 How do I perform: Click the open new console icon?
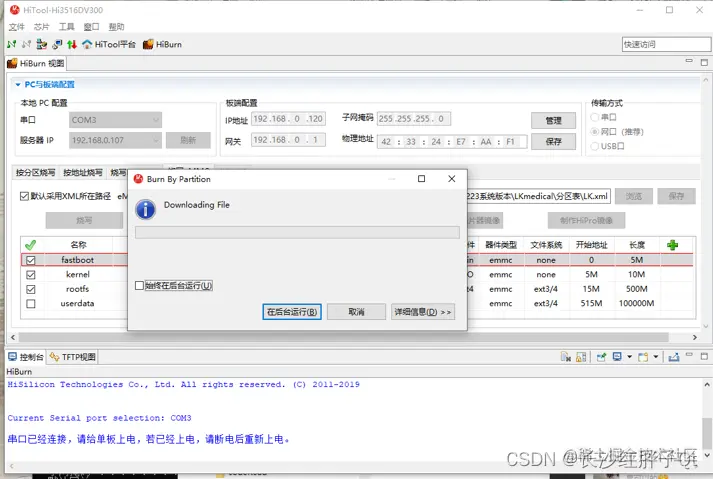pyautogui.click(x=643, y=357)
